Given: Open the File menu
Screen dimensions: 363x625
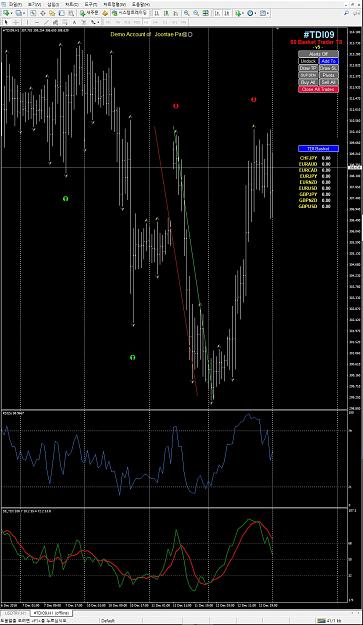Looking at the screenshot, I should click(15, 4).
